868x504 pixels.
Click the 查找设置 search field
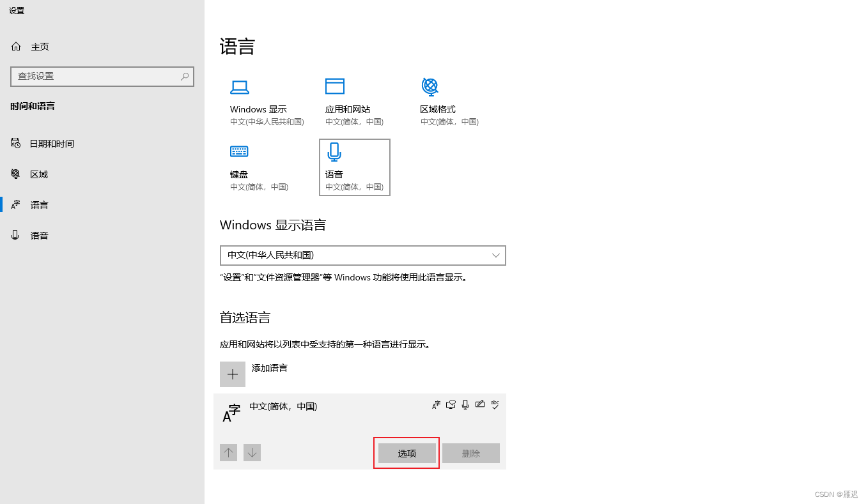click(x=102, y=76)
